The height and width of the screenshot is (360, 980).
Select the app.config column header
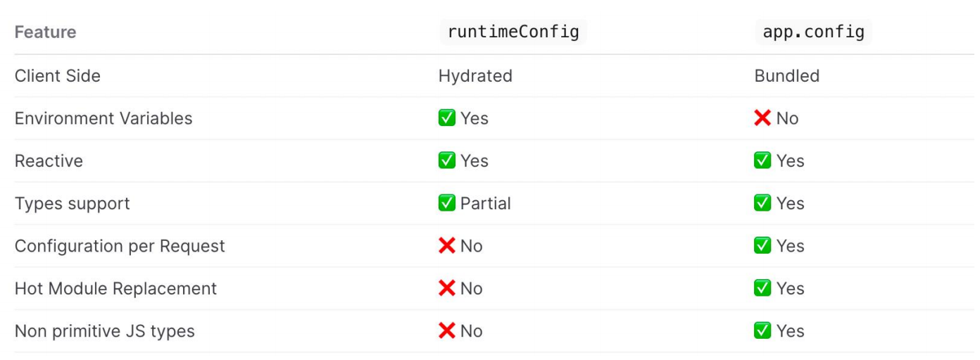(x=813, y=32)
